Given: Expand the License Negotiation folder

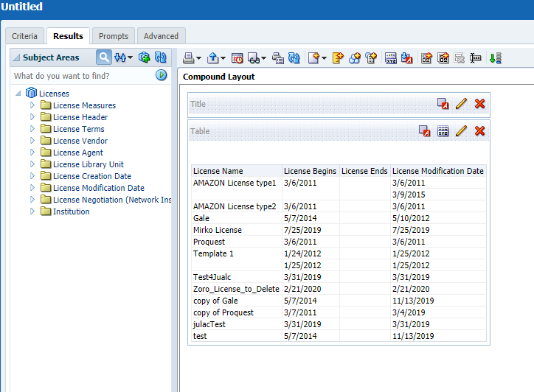Looking at the screenshot, I should pyautogui.click(x=32, y=200).
